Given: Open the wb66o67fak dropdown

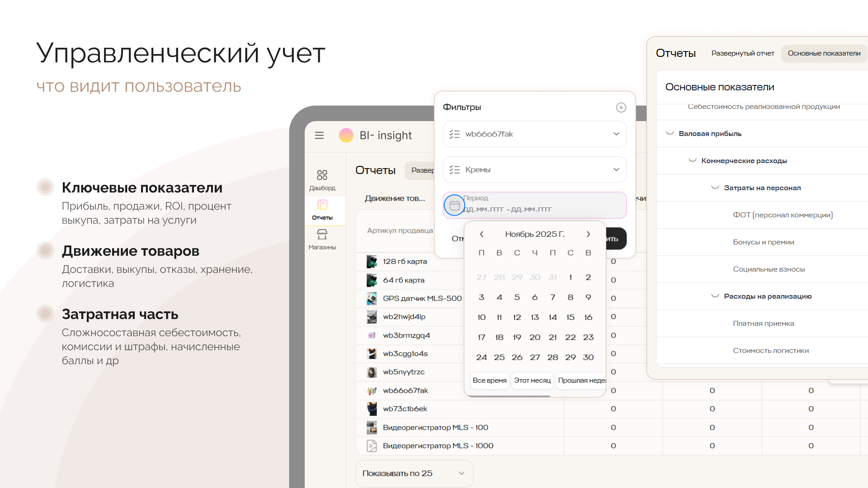Looking at the screenshot, I should point(534,134).
